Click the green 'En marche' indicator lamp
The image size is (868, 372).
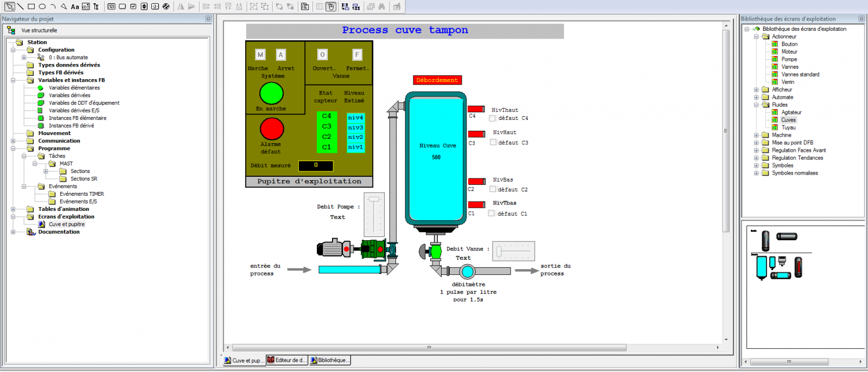pyautogui.click(x=272, y=93)
